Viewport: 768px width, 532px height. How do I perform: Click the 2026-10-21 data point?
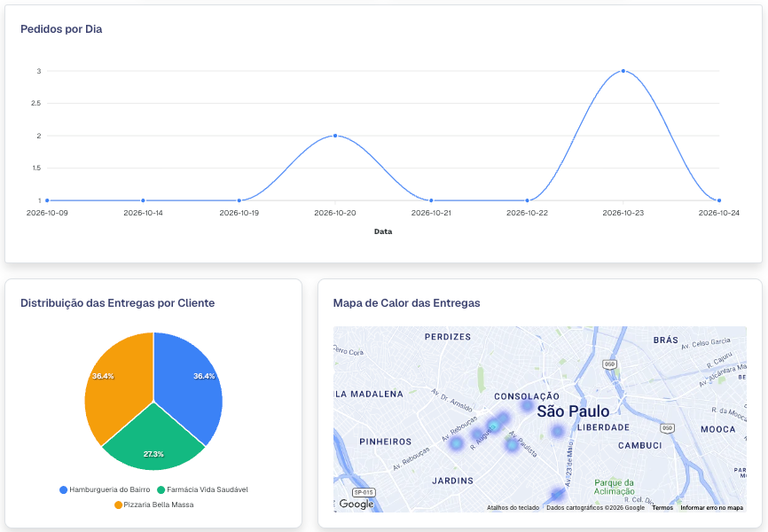431,200
